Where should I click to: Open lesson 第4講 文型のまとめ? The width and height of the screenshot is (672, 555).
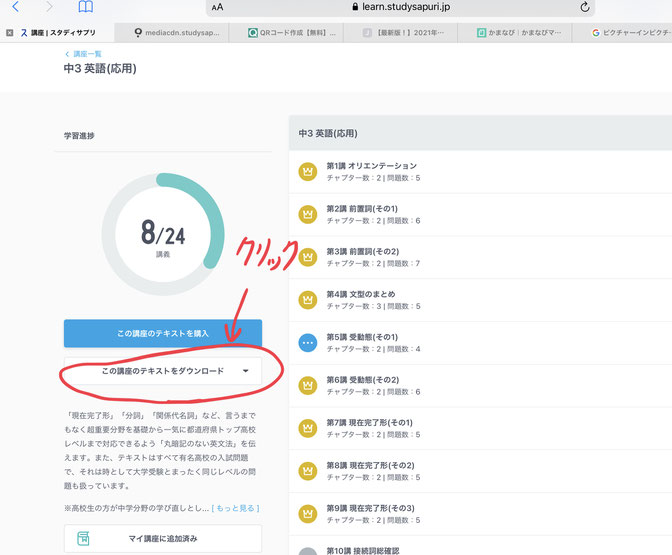pos(480,300)
